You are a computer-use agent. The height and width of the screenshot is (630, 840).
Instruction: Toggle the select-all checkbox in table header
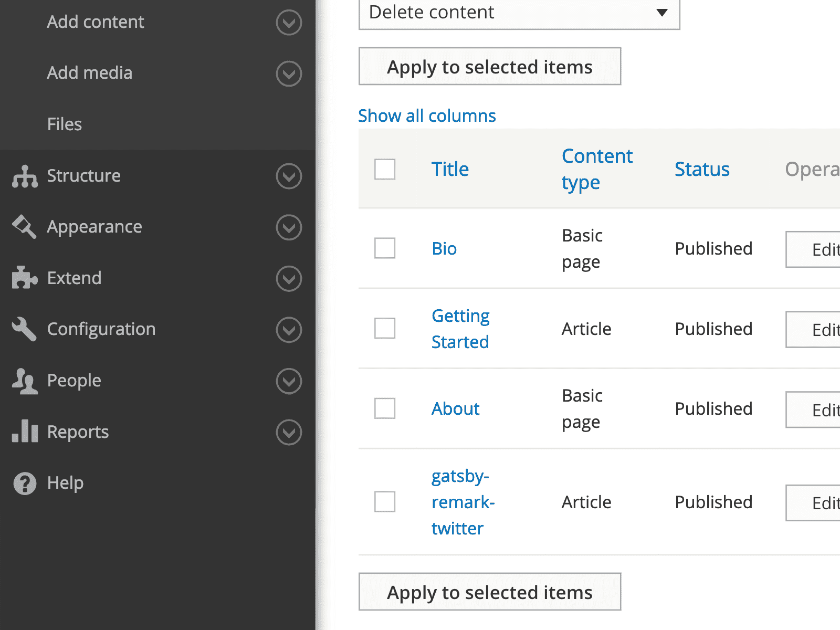[x=385, y=169]
